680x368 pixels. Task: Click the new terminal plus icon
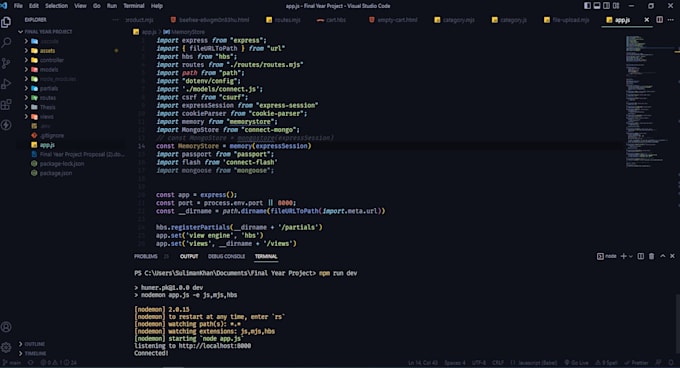[623, 256]
